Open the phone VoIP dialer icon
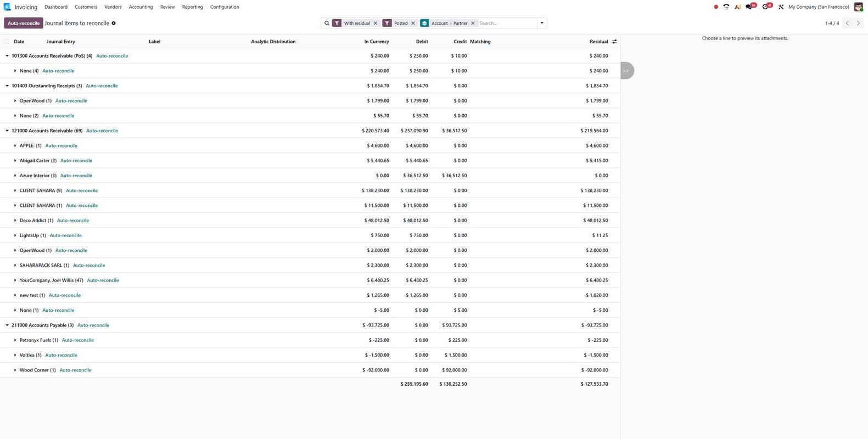 [726, 7]
